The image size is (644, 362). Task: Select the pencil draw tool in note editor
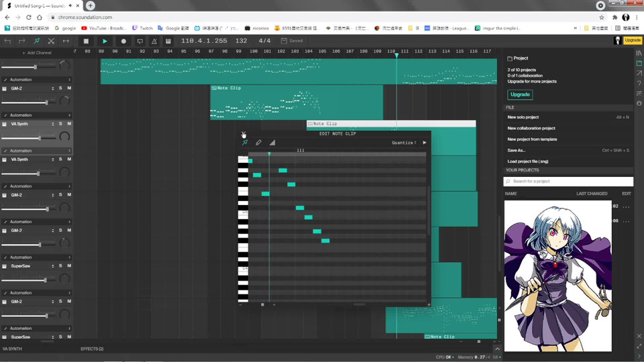coord(258,142)
